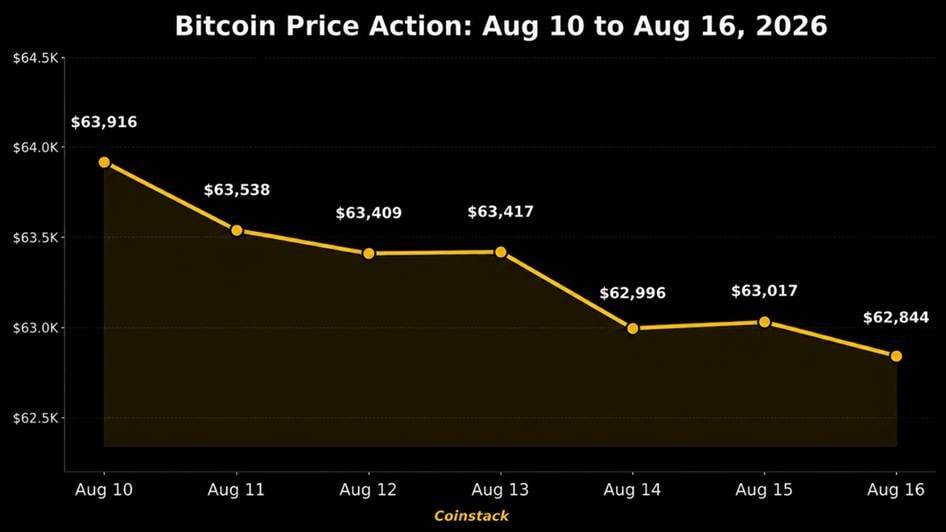Click the Aug 11 data point marker
Viewport: 946px width, 532px height.
point(236,230)
